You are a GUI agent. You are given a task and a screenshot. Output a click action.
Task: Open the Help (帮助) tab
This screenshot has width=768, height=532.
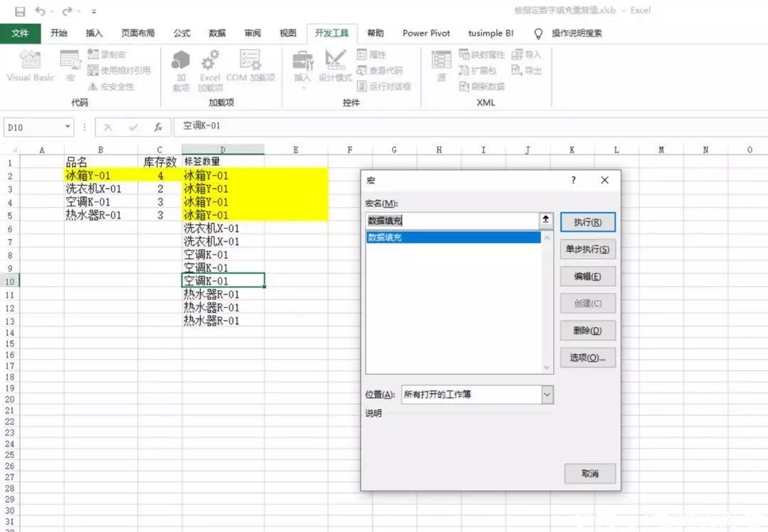click(375, 33)
